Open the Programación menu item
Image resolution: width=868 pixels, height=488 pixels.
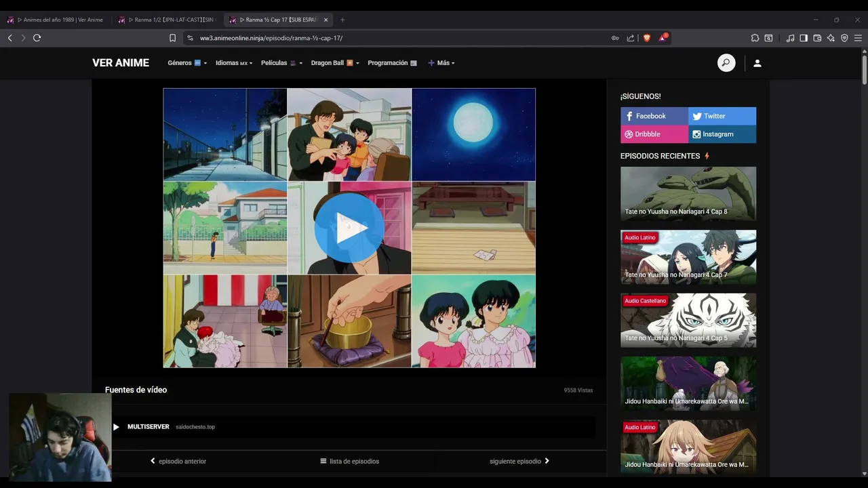tap(392, 63)
